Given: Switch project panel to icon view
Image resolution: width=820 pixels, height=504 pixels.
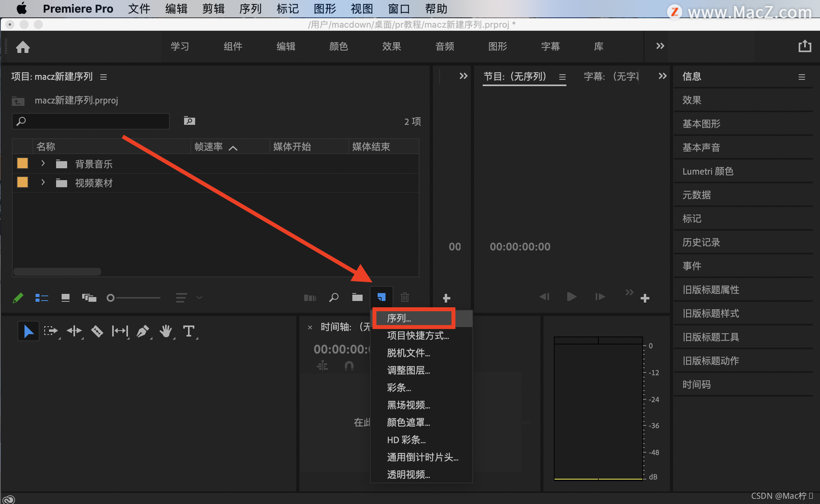Looking at the screenshot, I should point(65,298).
